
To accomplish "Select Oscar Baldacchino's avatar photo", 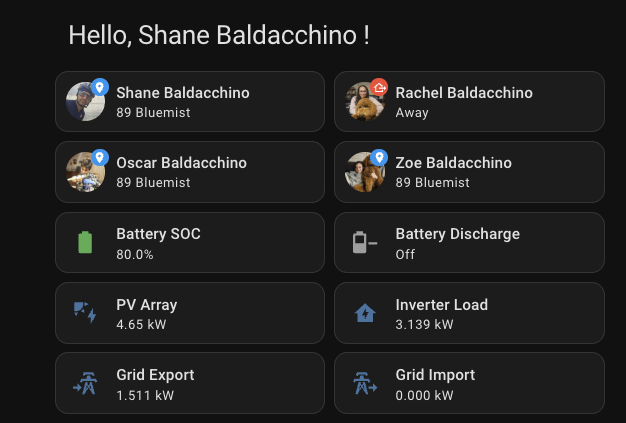I will coord(82,174).
